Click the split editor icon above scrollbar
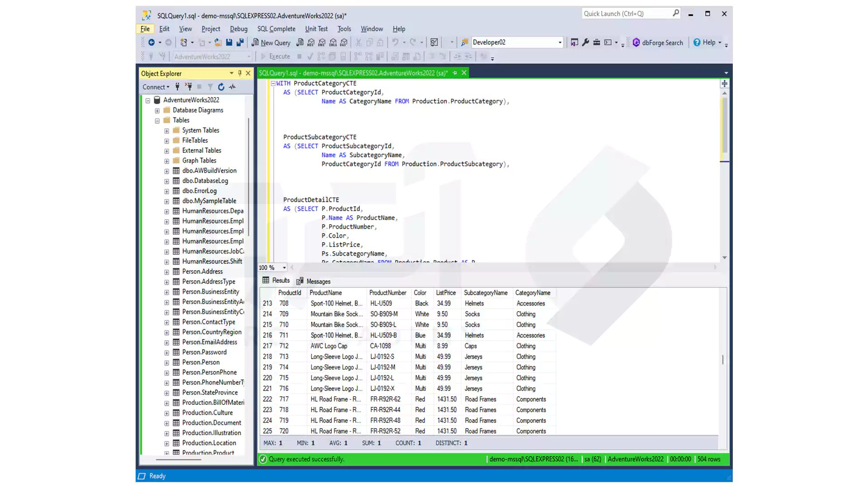This screenshot has height=488, width=868. click(x=725, y=84)
